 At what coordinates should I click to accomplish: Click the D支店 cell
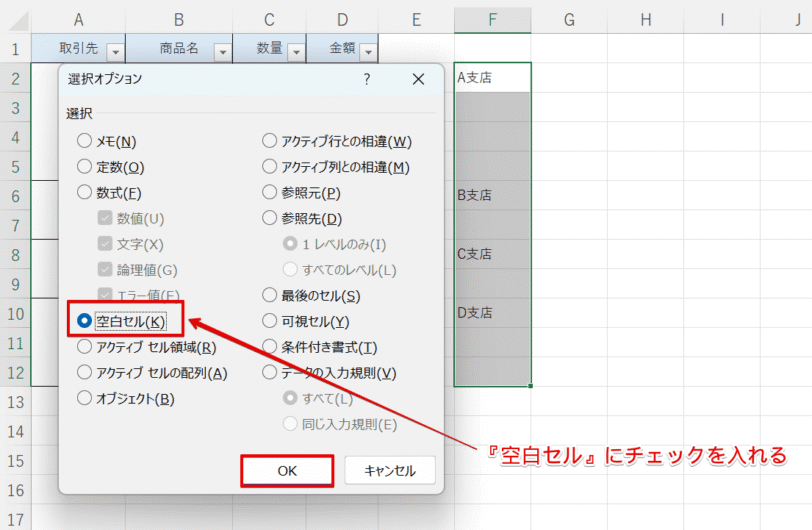492,313
